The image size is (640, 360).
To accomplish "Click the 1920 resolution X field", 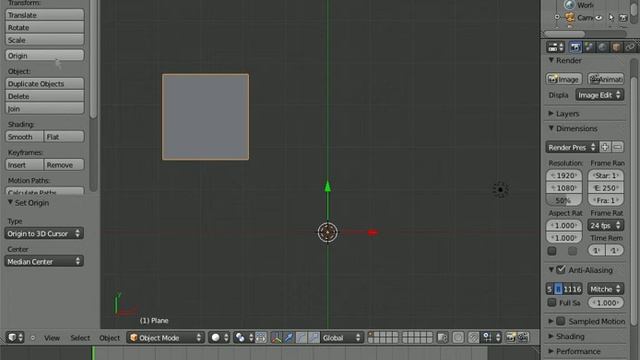I will [564, 176].
